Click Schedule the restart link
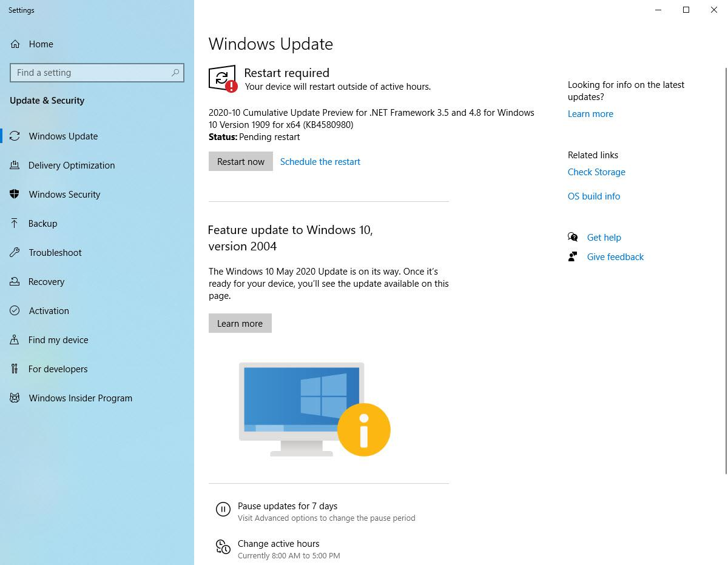This screenshot has width=728, height=565. point(320,162)
